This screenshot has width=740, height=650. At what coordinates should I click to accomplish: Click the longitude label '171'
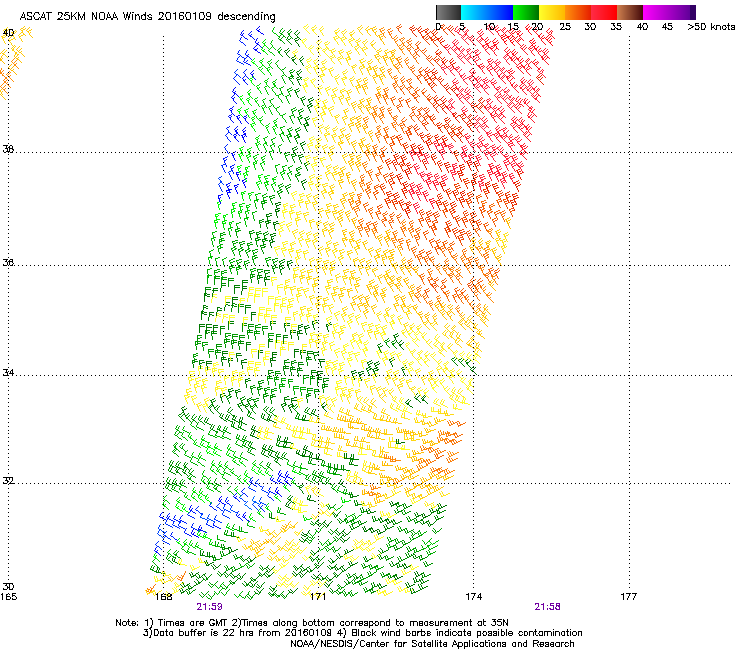coord(318,597)
